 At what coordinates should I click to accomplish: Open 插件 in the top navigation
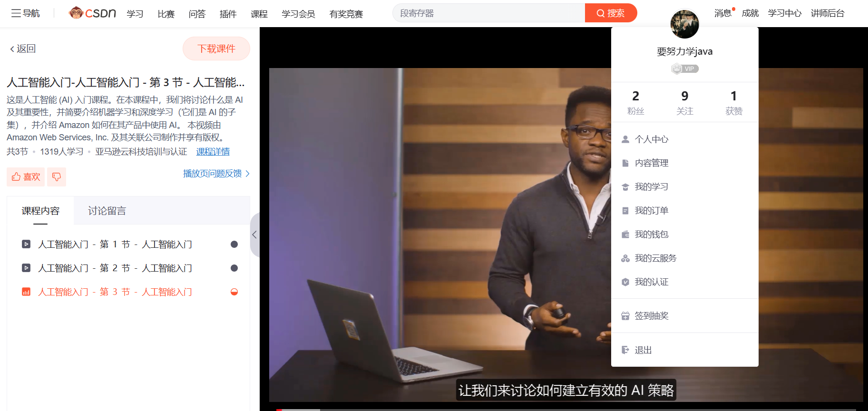click(x=228, y=14)
